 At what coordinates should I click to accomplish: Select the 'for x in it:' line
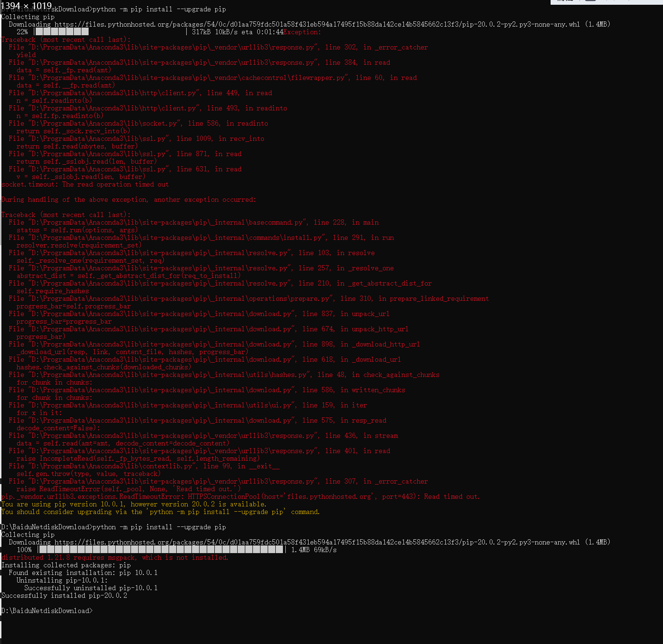(39, 413)
